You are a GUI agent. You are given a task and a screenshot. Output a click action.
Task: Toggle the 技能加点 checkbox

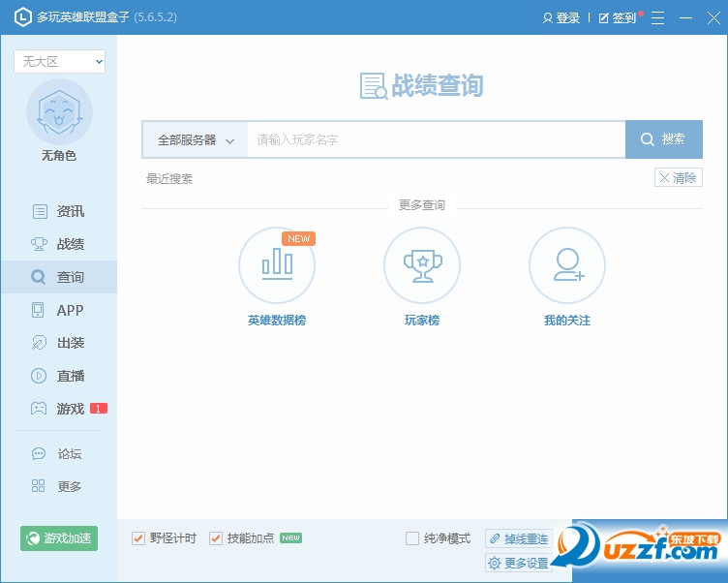point(216,538)
